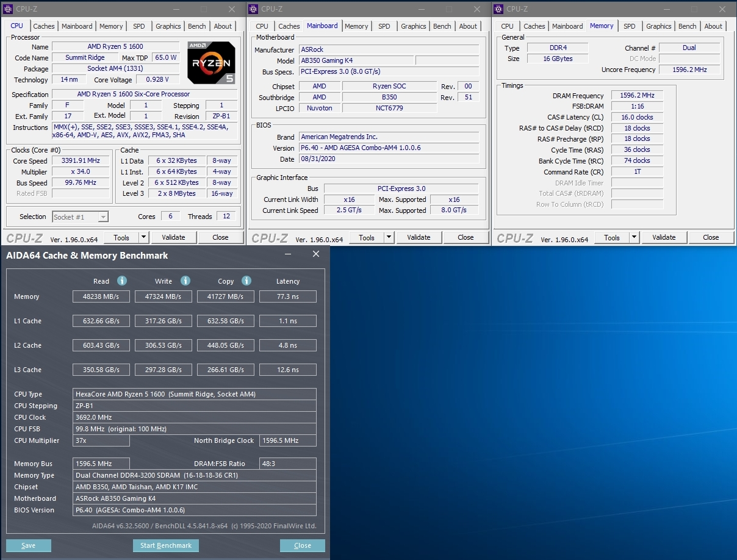Screen dimensions: 737x560
Task: Click the Close button in the CPU tab window
Action: [x=220, y=237]
